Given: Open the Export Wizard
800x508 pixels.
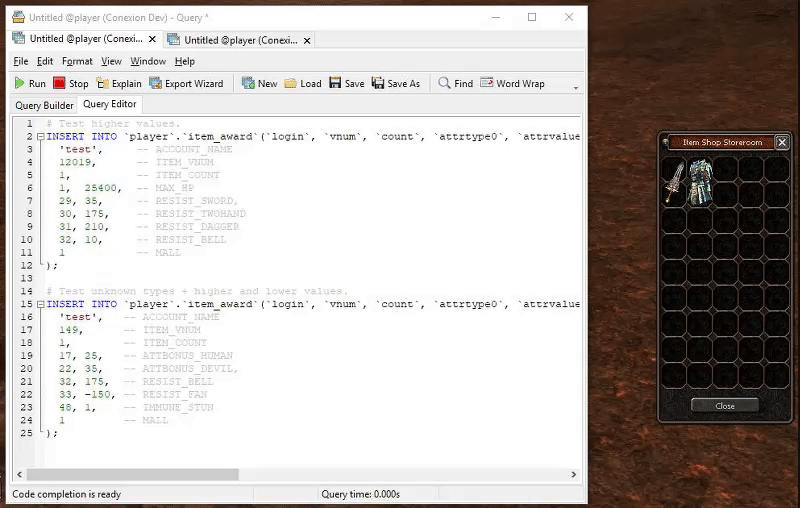Looking at the screenshot, I should [186, 83].
